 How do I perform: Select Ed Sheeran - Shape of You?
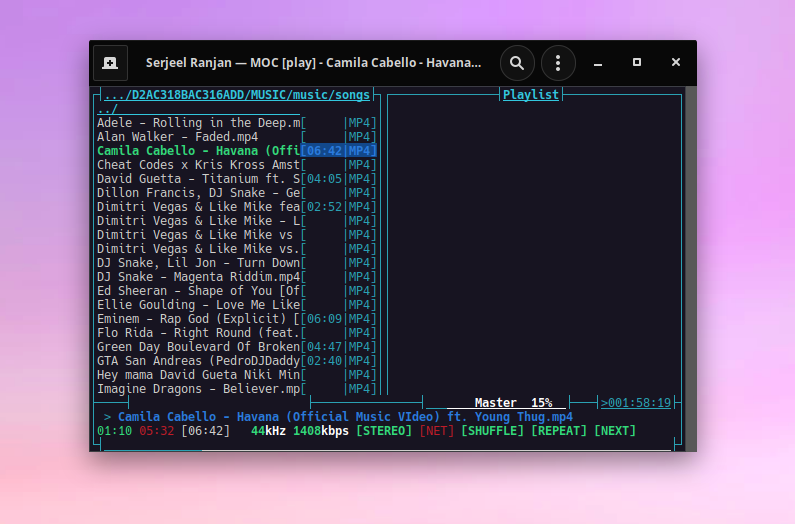(x=236, y=291)
